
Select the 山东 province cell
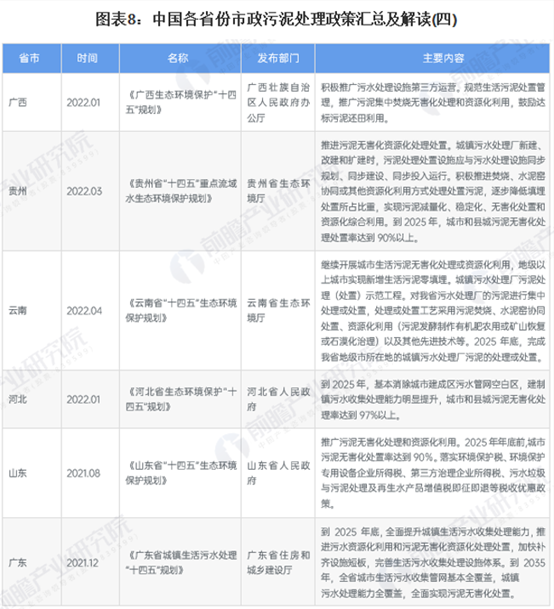click(31, 473)
